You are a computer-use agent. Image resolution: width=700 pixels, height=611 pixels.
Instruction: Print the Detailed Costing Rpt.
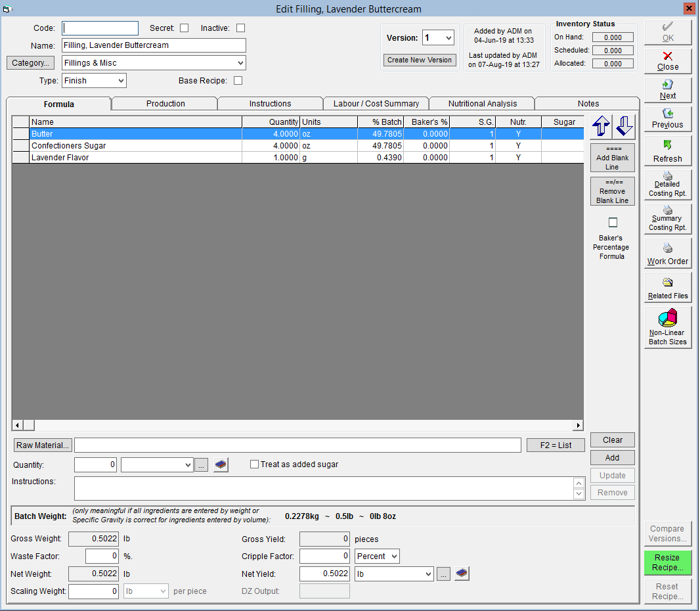point(668,185)
